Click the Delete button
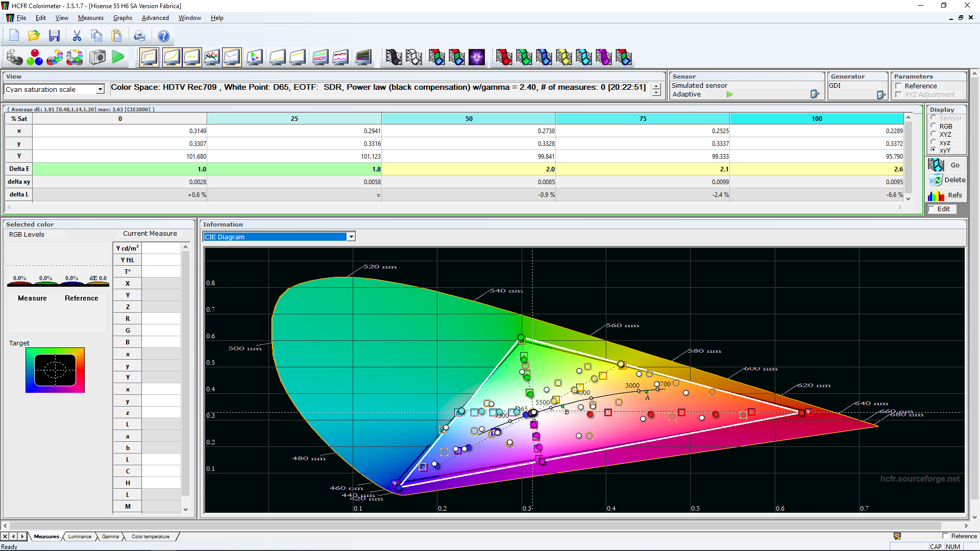The image size is (980, 551). point(947,180)
